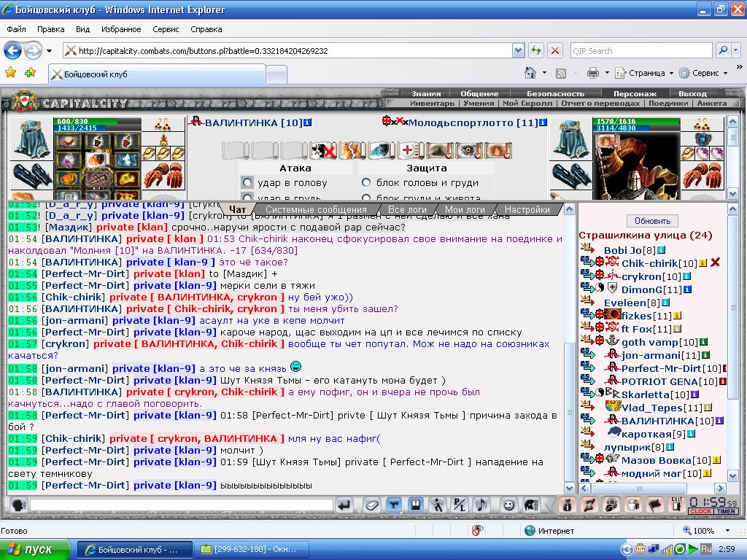This screenshot has width=747, height=560.
Task: Select the partially visible удар в грудь radio
Action: (247, 197)
